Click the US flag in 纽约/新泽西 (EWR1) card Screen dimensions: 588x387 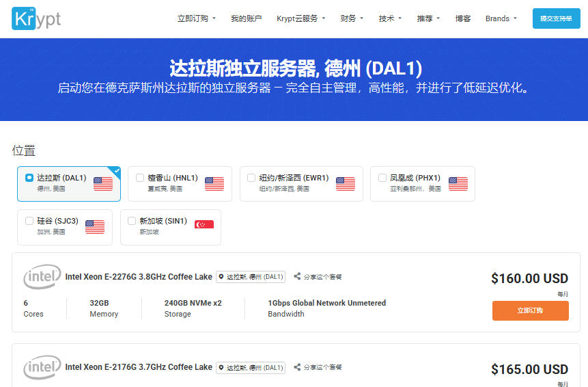(346, 184)
